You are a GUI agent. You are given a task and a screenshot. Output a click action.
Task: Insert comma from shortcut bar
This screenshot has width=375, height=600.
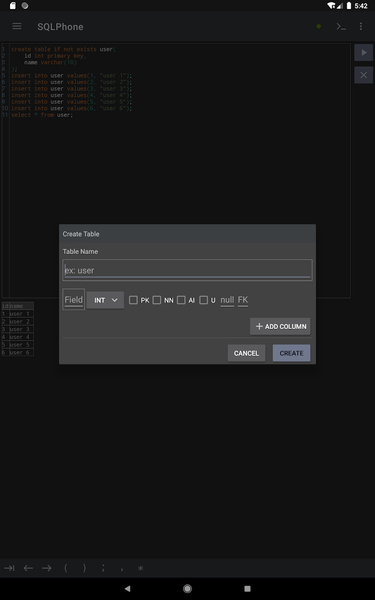122,569
